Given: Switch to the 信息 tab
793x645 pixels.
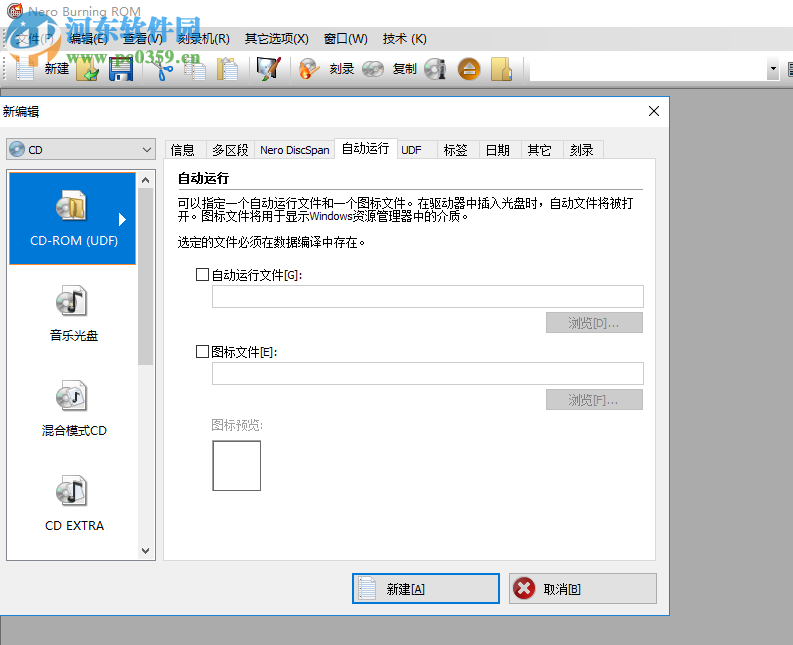Looking at the screenshot, I should tap(183, 150).
